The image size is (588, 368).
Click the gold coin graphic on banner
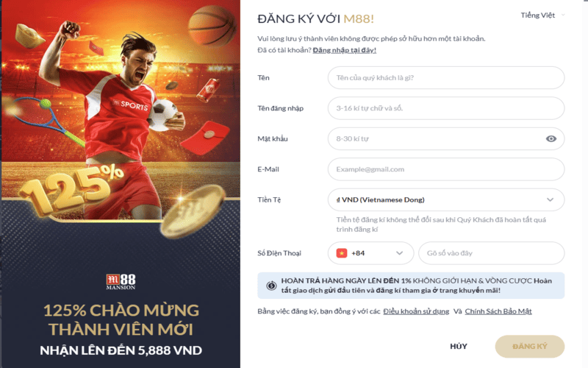click(x=193, y=211)
